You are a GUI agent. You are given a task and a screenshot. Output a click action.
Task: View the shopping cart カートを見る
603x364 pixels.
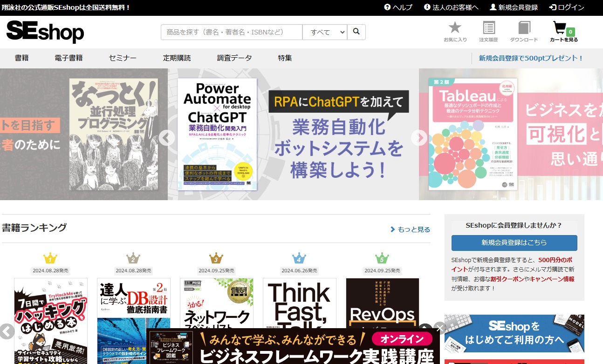point(564,32)
